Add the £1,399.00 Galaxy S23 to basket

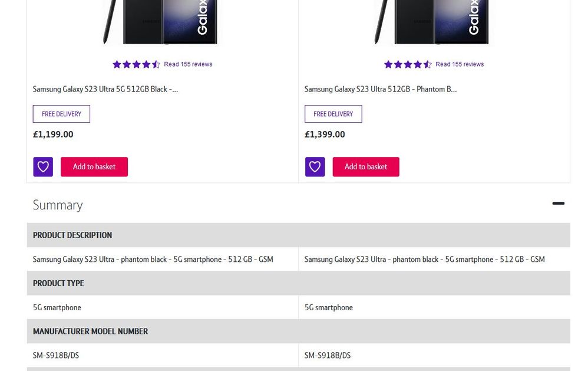point(366,167)
